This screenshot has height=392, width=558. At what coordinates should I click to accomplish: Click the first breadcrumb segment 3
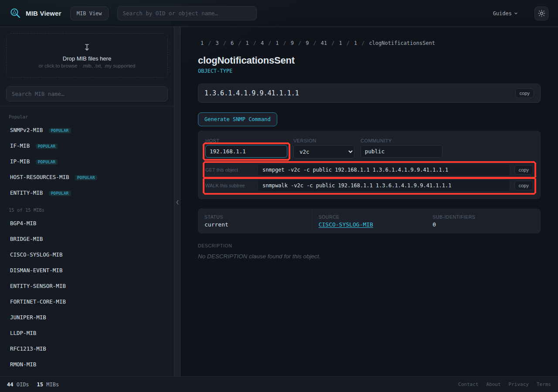click(217, 43)
